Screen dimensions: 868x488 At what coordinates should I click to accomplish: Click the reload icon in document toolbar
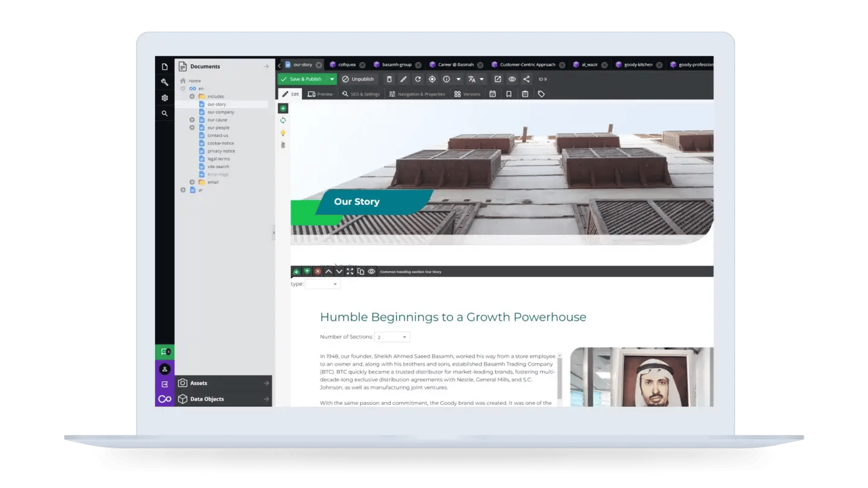pos(418,79)
